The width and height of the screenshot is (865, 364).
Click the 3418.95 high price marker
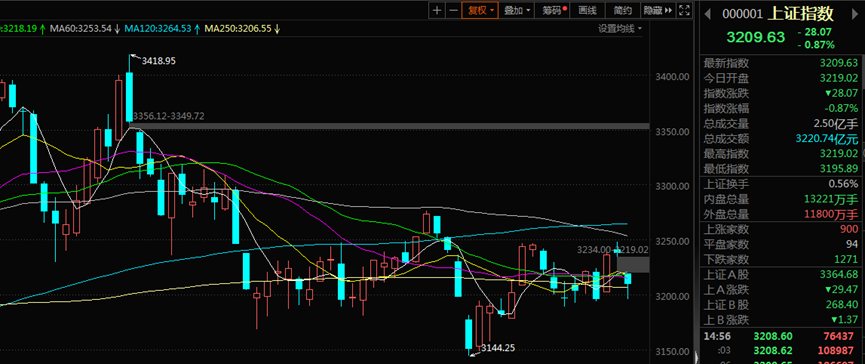[158, 61]
